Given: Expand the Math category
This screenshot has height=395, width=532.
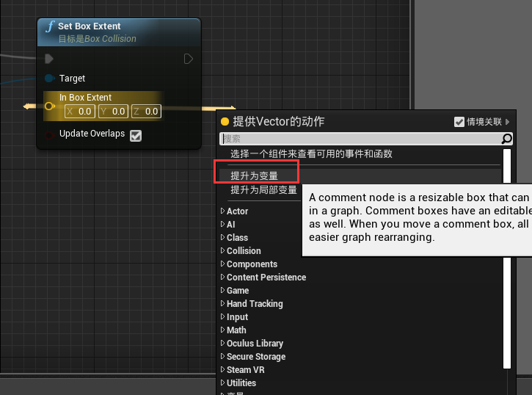Looking at the screenshot, I should [222, 330].
